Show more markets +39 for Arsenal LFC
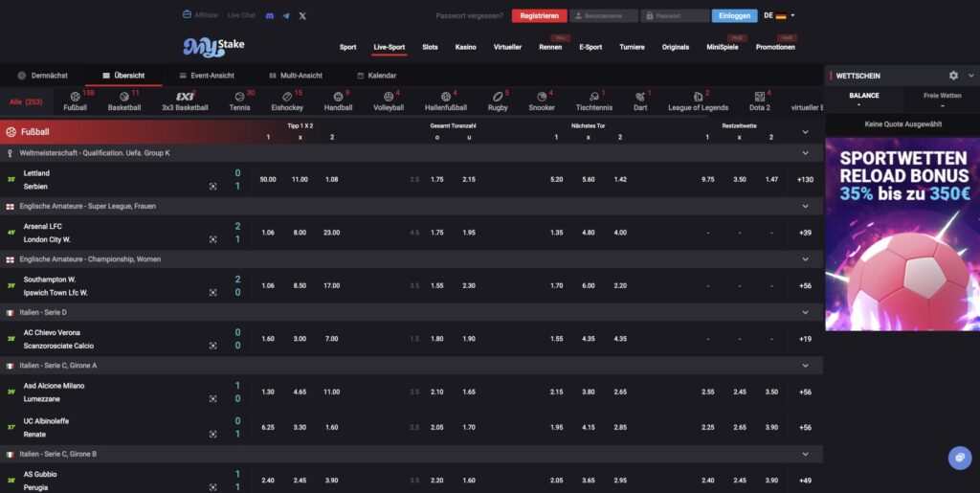The height and width of the screenshot is (493, 980). [x=805, y=233]
